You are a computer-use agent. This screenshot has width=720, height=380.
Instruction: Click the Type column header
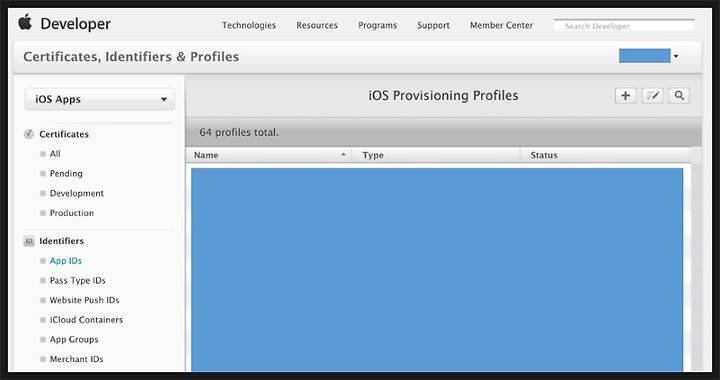point(436,155)
